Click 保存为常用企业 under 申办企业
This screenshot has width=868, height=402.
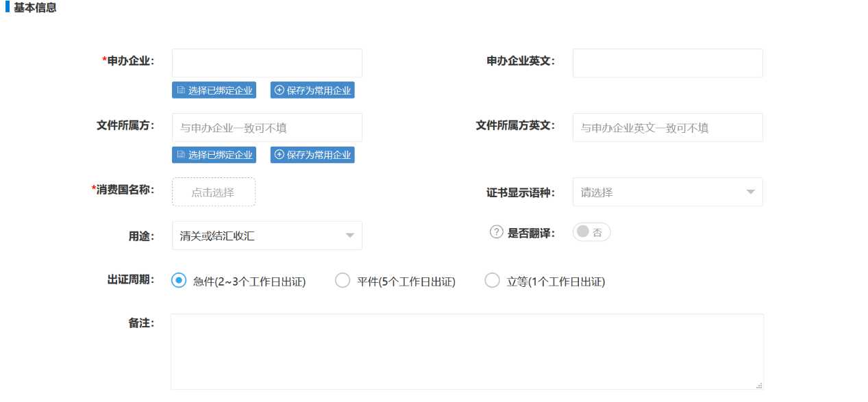click(x=312, y=90)
